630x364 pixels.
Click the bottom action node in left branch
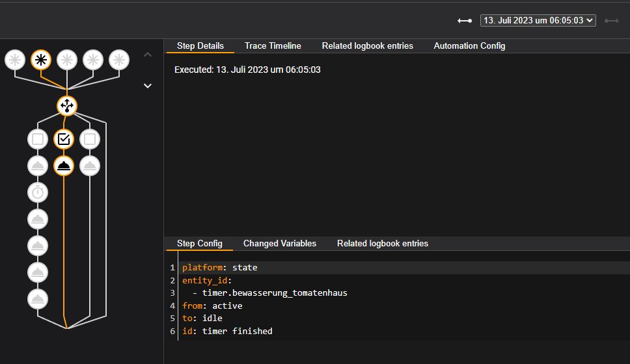point(38,299)
